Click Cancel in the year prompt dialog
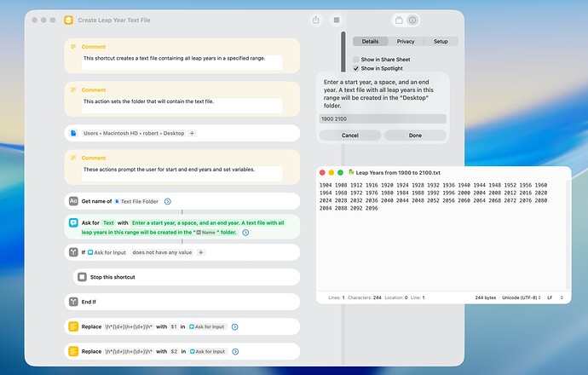This screenshot has height=375, width=588. click(350, 136)
